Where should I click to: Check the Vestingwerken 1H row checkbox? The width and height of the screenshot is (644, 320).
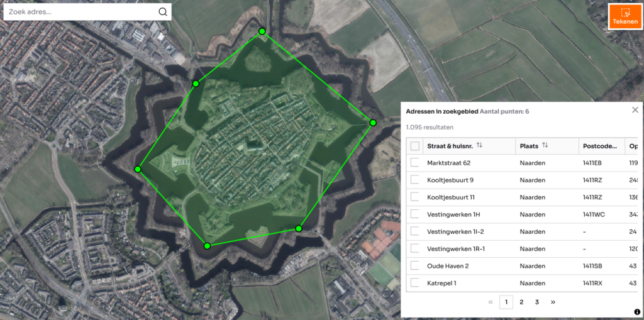coord(415,214)
